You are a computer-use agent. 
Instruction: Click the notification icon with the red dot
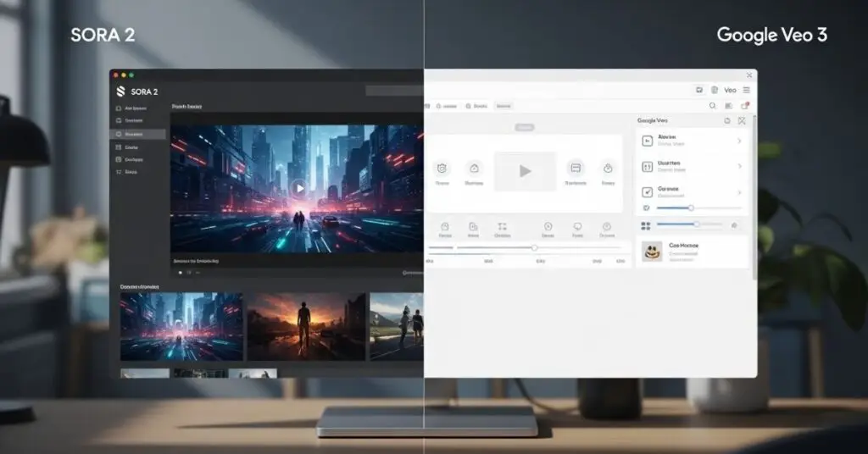pyautogui.click(x=745, y=106)
